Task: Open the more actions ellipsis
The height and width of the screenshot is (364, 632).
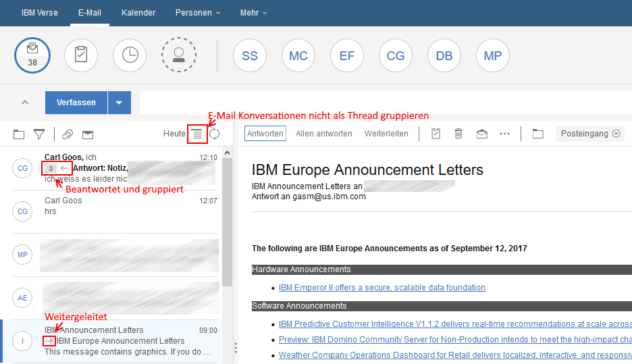Action: (x=504, y=134)
